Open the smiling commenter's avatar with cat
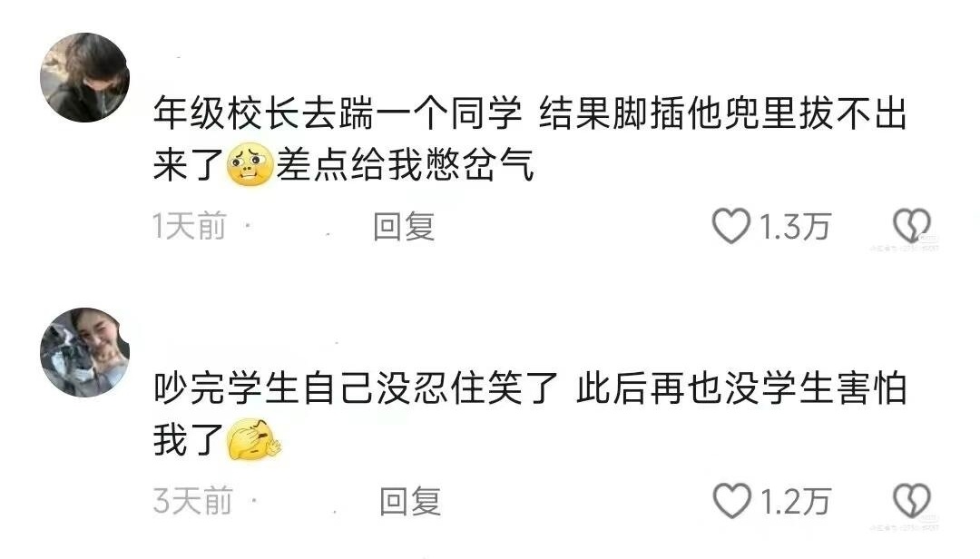 point(85,352)
